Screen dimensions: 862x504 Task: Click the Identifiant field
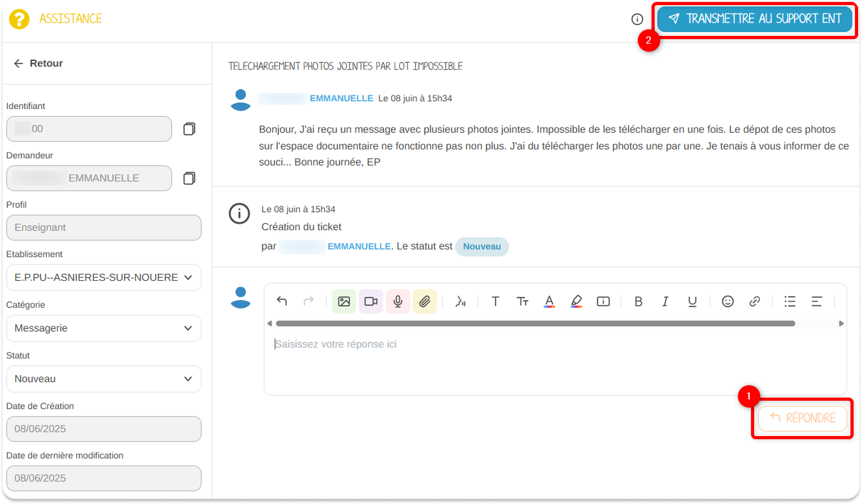click(x=89, y=129)
